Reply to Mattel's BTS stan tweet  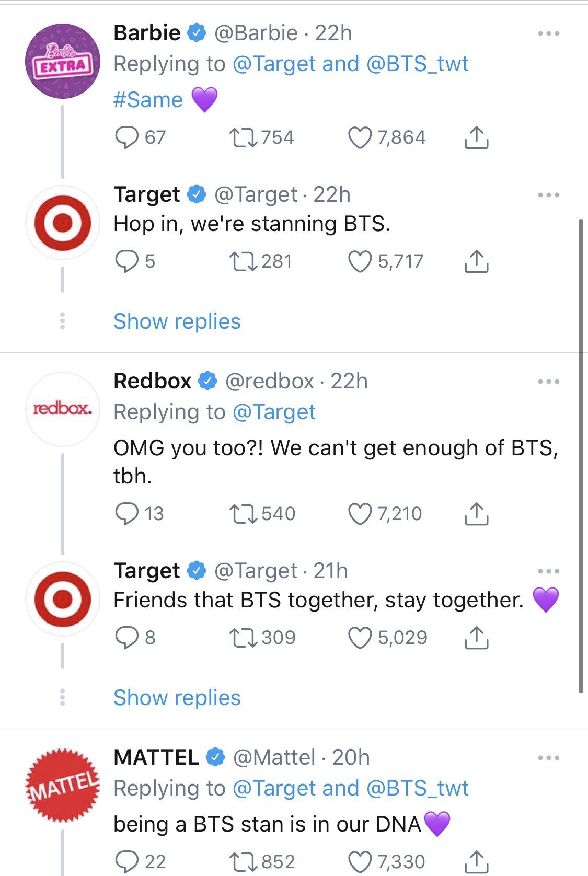(x=126, y=861)
